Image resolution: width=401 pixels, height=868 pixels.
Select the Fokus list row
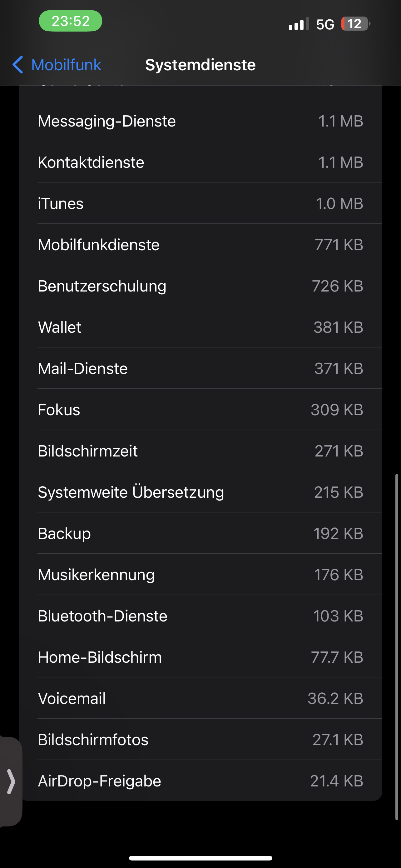click(200, 410)
